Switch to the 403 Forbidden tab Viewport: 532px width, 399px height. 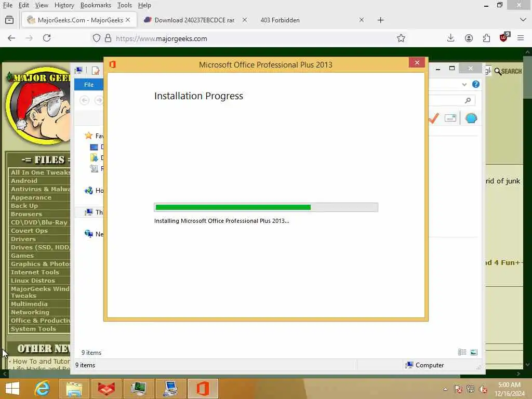point(280,20)
